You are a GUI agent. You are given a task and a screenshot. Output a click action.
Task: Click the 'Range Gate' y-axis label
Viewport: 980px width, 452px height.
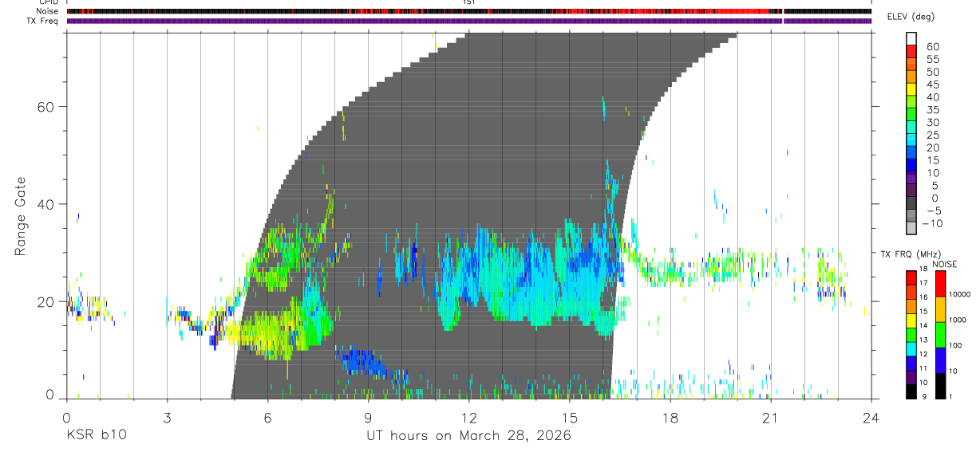[x=22, y=217]
